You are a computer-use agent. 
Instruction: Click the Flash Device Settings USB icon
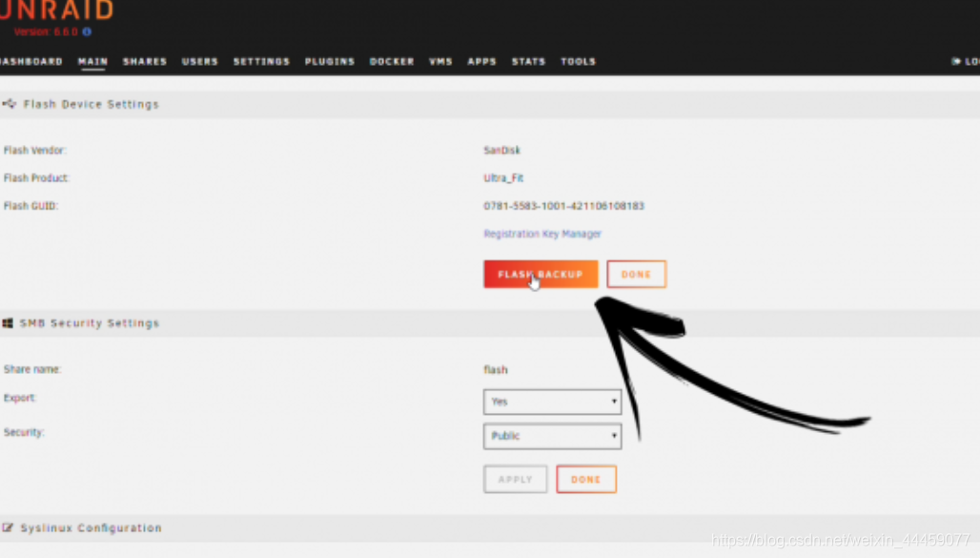coord(9,104)
